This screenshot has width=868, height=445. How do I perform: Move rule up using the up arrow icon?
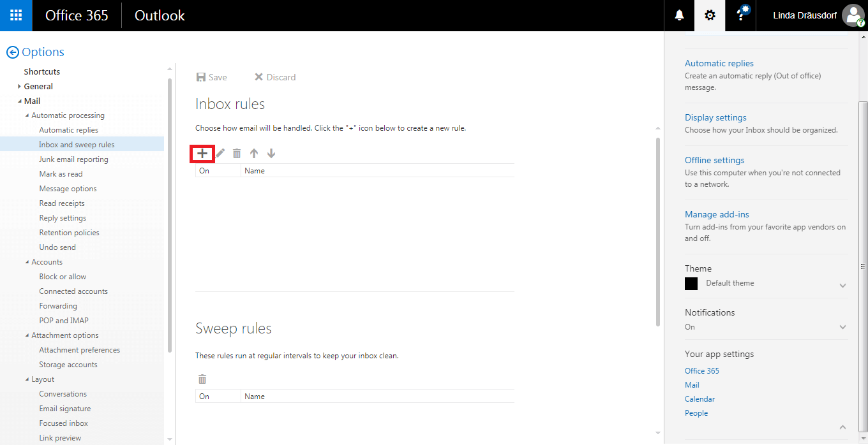(x=253, y=153)
